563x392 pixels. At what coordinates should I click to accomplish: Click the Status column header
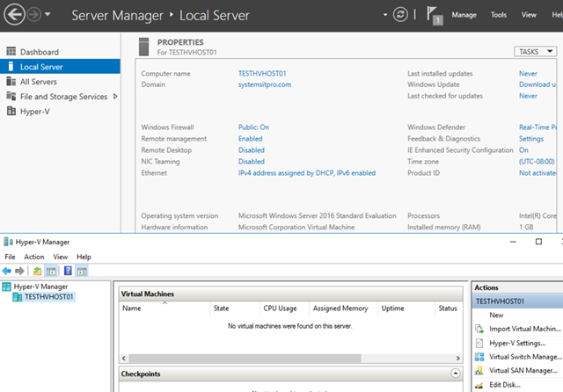[x=449, y=309]
